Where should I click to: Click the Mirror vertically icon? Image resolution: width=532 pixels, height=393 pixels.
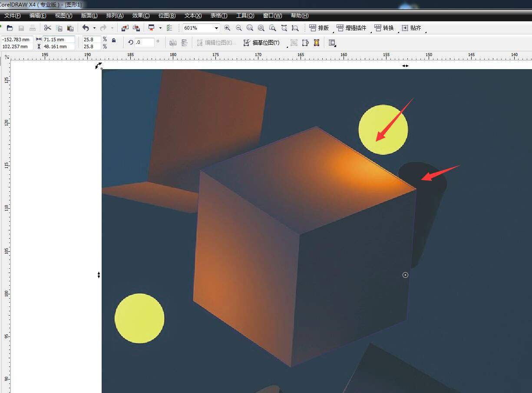tap(184, 43)
